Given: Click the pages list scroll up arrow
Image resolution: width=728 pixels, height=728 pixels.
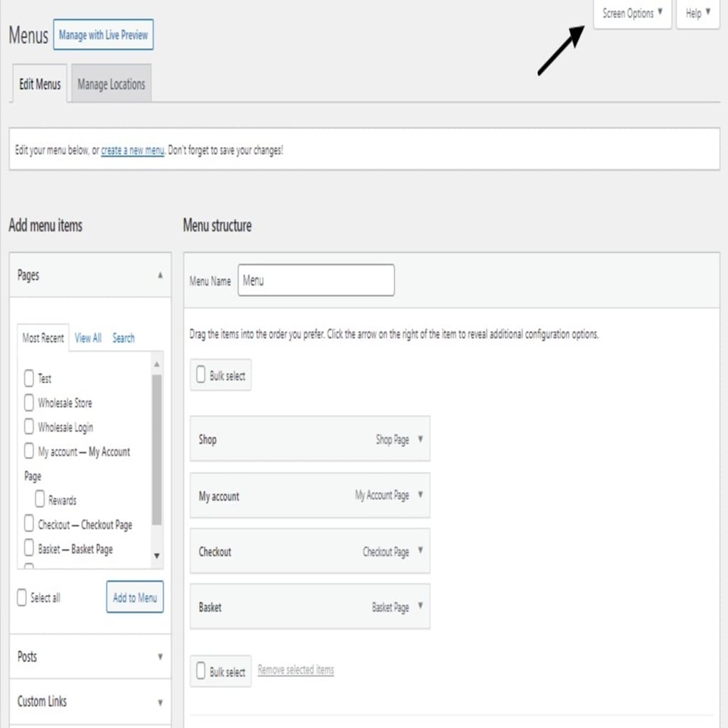Looking at the screenshot, I should tap(157, 365).
